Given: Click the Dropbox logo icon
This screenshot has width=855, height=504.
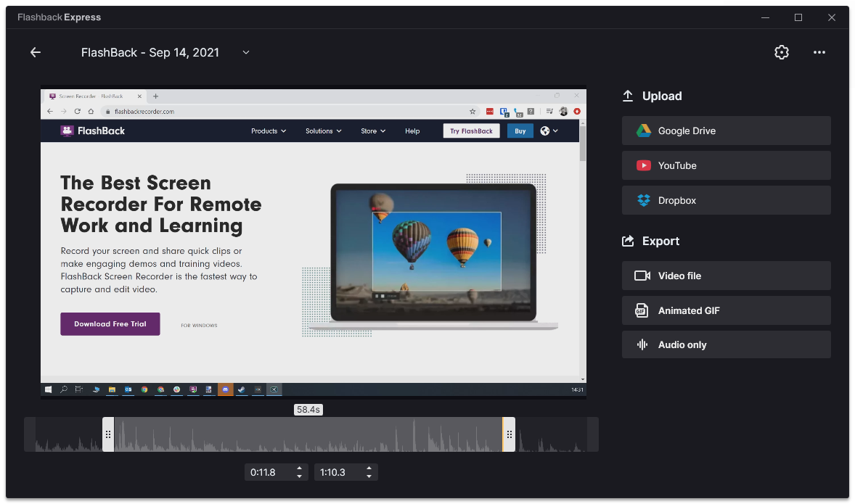Looking at the screenshot, I should (644, 200).
